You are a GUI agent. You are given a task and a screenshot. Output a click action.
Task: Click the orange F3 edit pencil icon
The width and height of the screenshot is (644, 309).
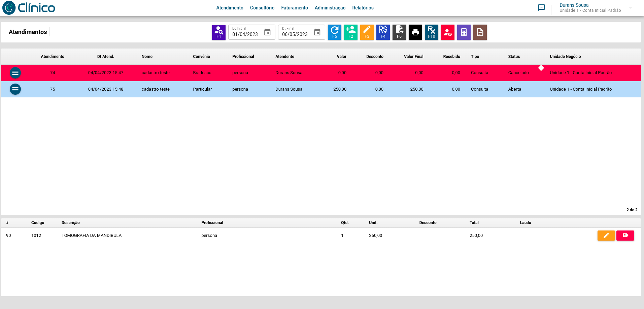pyautogui.click(x=367, y=32)
